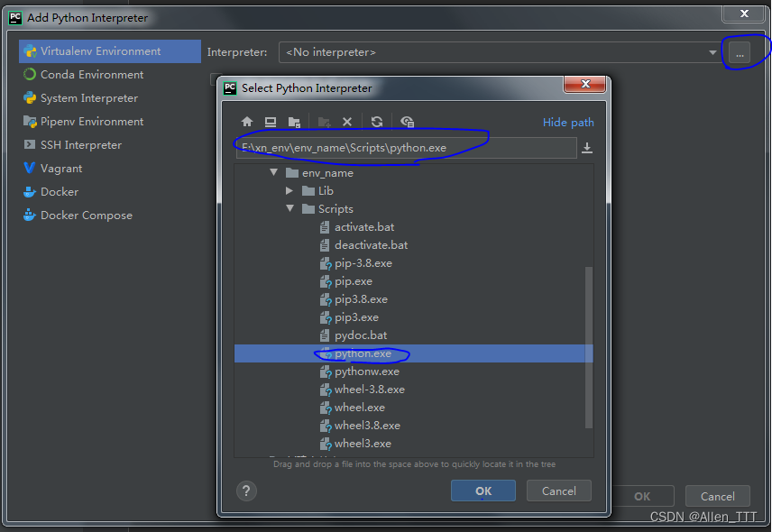Click the ellipsis browse button for the interpreter

click(x=740, y=52)
